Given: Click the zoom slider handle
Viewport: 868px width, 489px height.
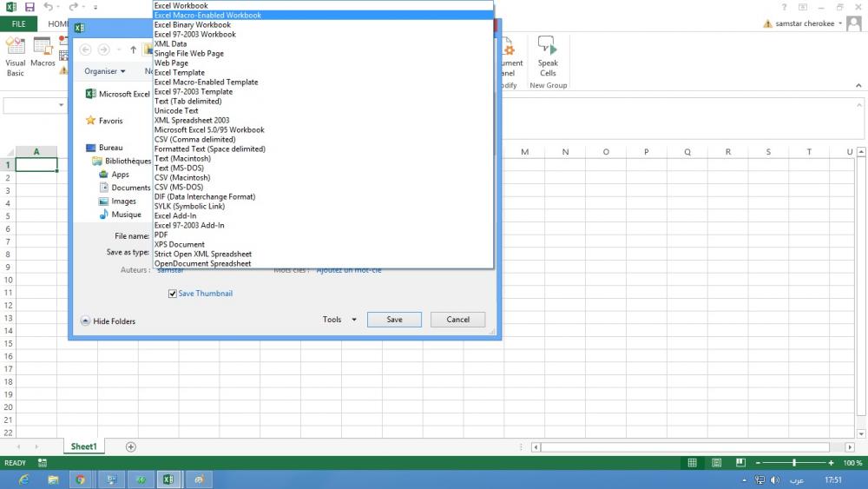Looking at the screenshot, I should 794,462.
